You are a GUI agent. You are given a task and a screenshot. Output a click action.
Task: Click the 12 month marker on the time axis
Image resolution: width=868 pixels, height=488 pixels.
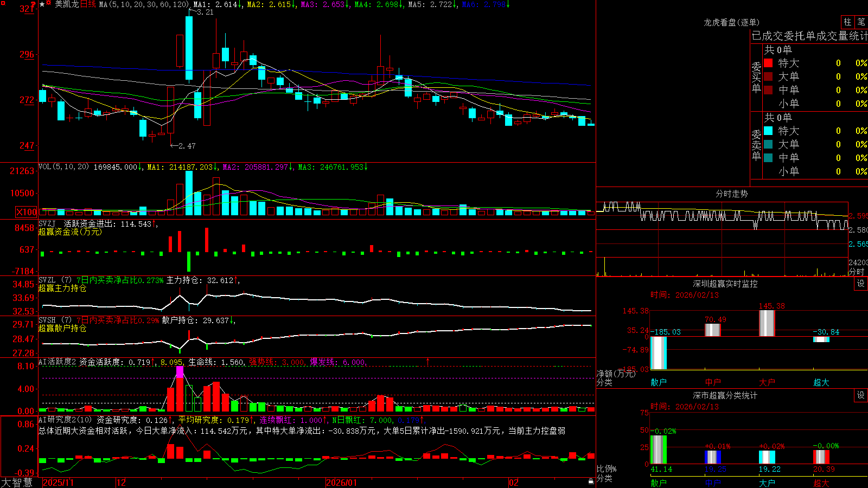[x=121, y=483]
